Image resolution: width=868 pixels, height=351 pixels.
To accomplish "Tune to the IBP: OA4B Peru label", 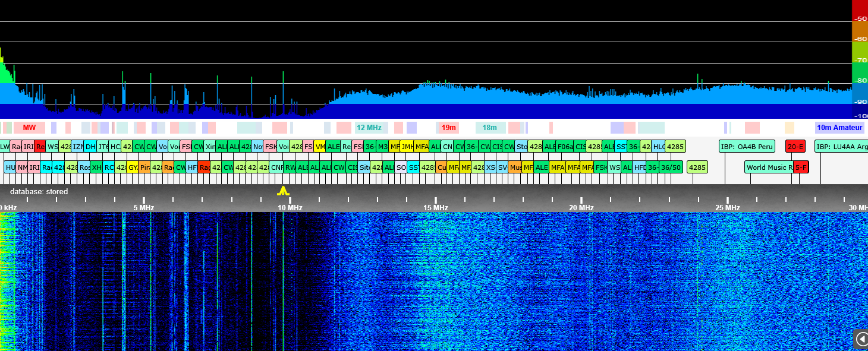I will pyautogui.click(x=747, y=147).
